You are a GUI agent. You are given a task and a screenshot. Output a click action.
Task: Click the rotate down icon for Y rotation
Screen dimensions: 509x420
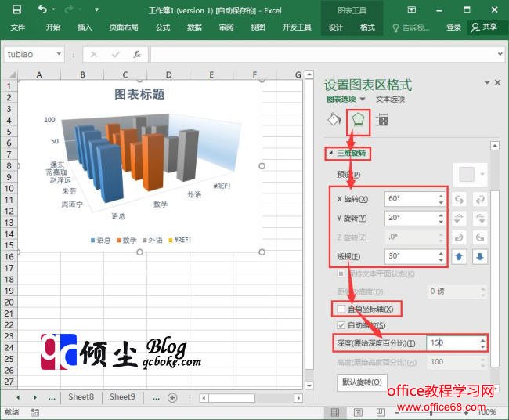pyautogui.click(x=480, y=219)
